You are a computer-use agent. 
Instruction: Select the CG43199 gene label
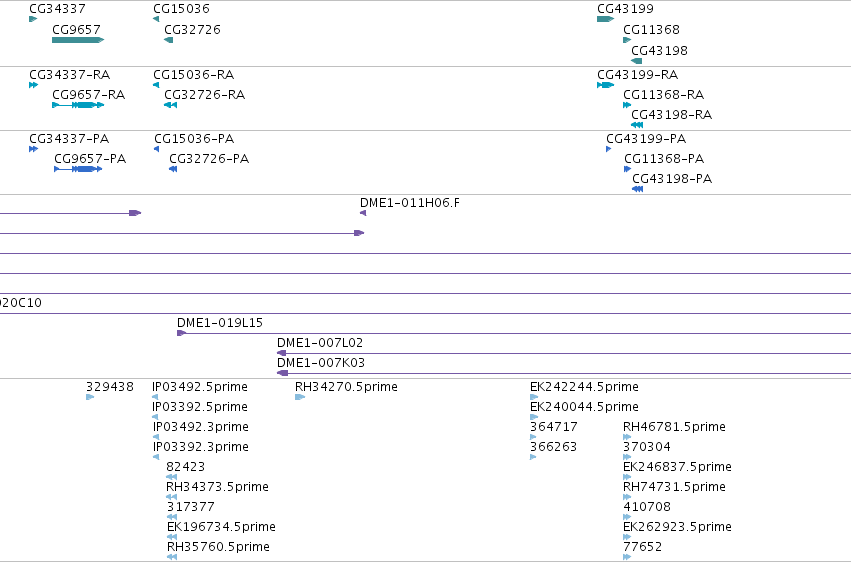625,9
